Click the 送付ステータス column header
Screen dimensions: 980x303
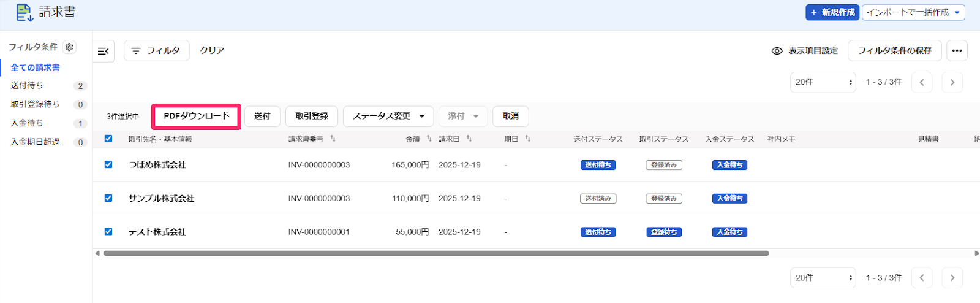(598, 140)
